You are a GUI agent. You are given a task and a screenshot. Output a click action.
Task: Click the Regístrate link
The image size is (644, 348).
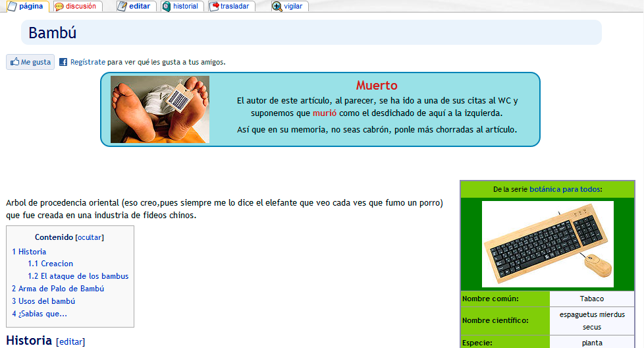pos(88,62)
